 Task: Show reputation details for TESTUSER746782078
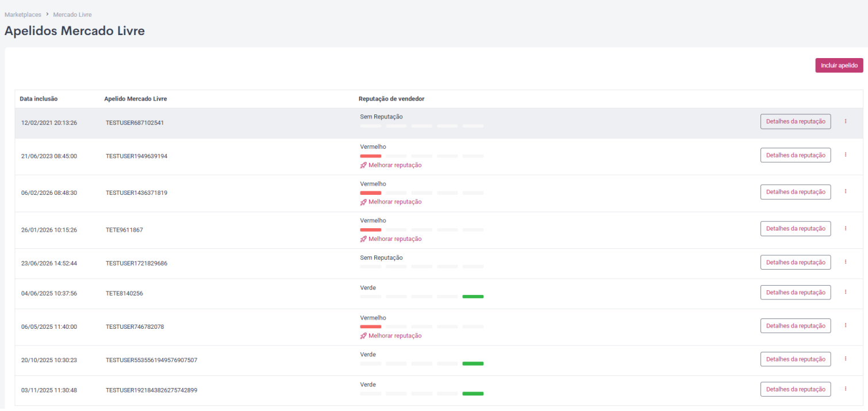(795, 326)
